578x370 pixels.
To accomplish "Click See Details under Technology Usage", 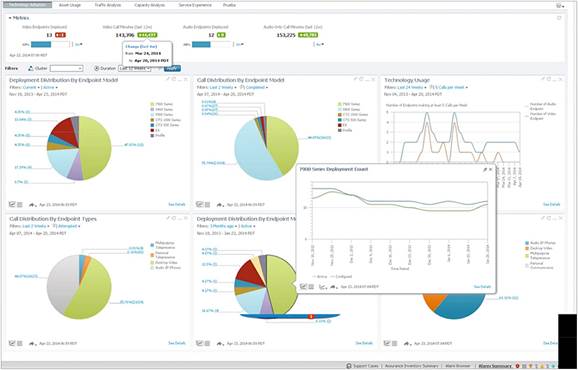I will [551, 204].
